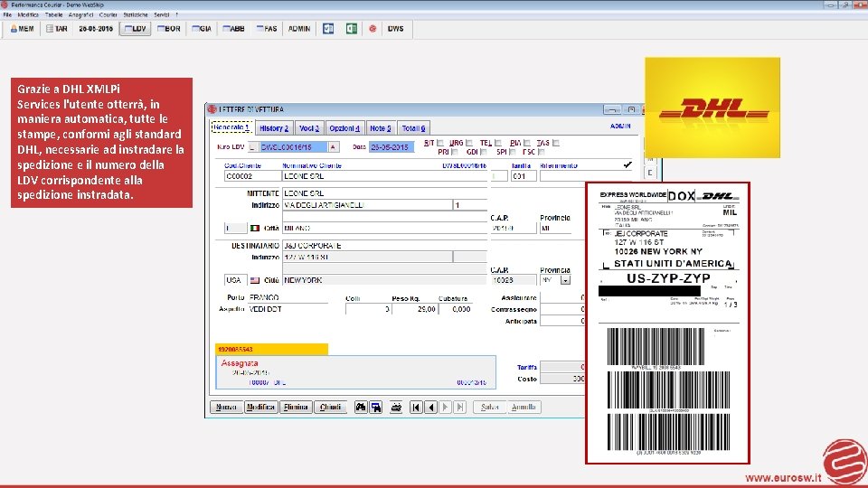Go to the last record
Viewport: 868px width, 488px height.
pos(459,408)
